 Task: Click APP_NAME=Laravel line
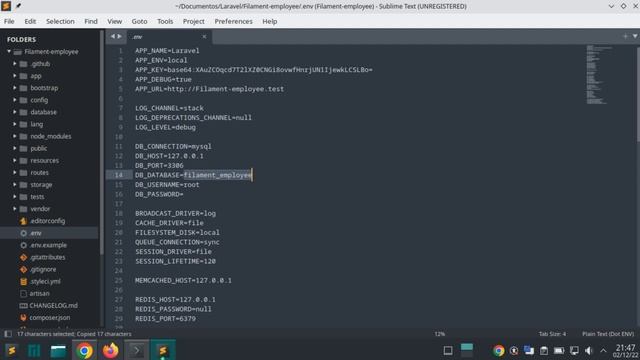[x=167, y=51]
